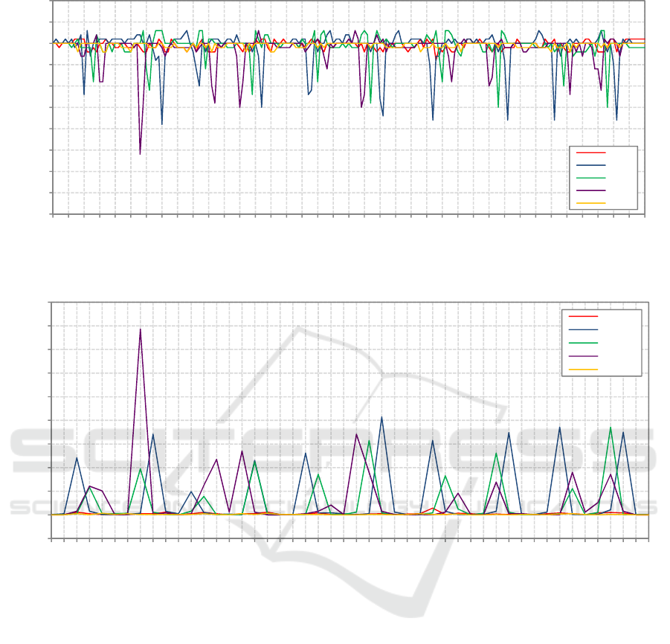Viewport: 670px width, 644px height.
Task: Click green legend line in lower chart
Action: pos(583,343)
